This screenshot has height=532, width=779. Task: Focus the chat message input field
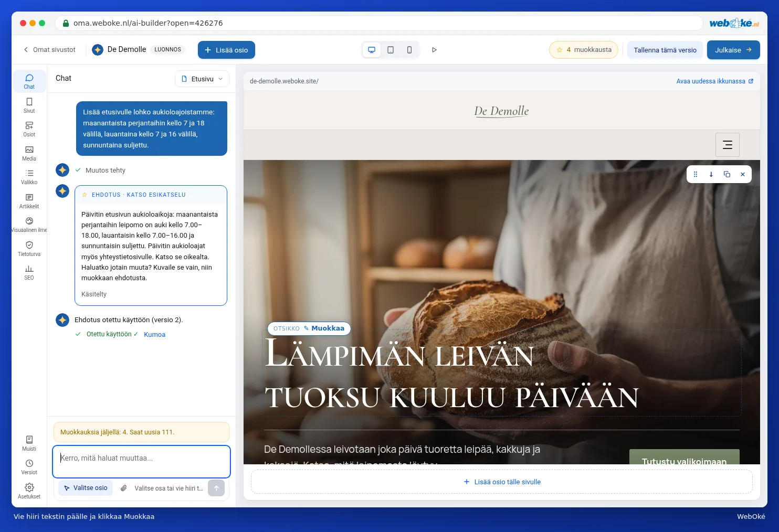click(141, 462)
